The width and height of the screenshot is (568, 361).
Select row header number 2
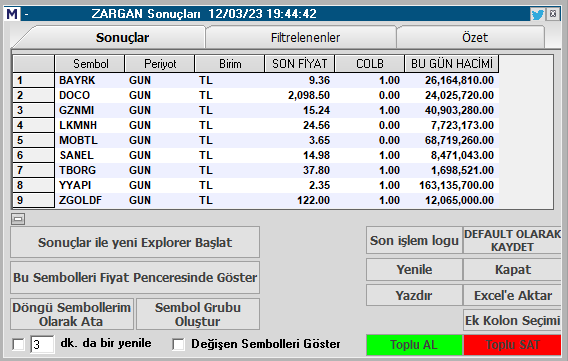tap(33, 95)
